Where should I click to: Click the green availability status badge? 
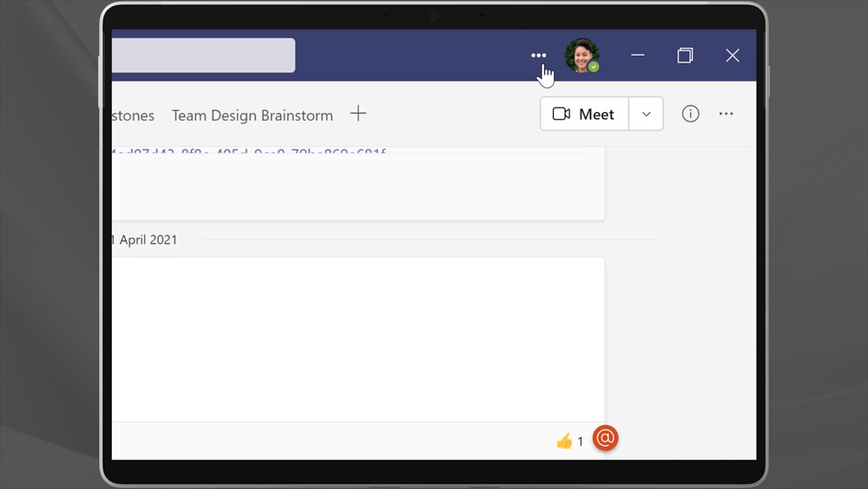pos(594,67)
